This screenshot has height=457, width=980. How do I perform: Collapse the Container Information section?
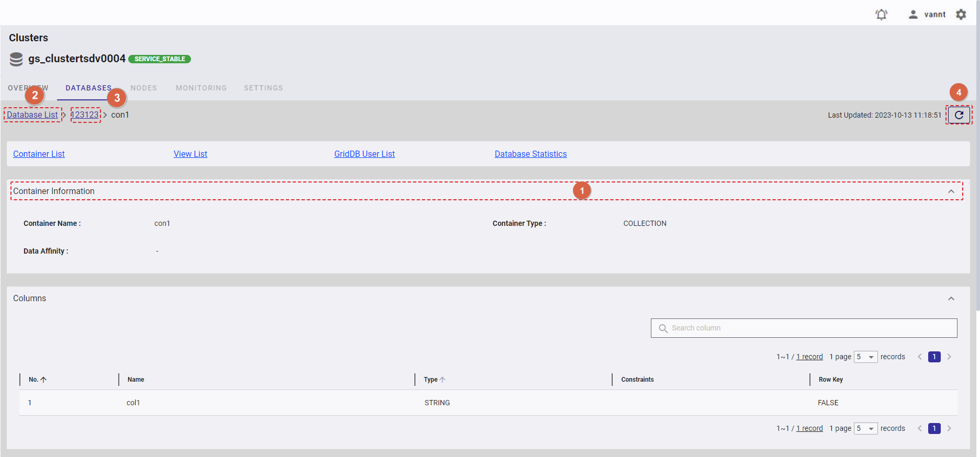(x=951, y=191)
